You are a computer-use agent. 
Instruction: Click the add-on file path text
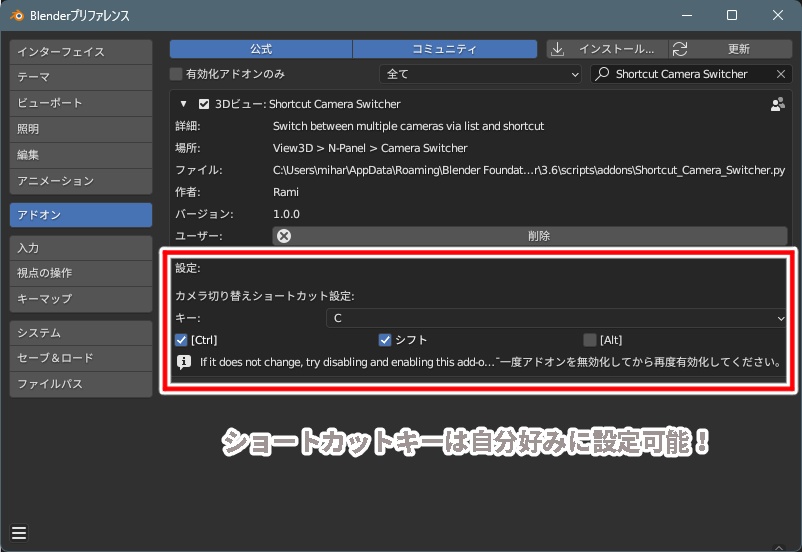coord(529,170)
